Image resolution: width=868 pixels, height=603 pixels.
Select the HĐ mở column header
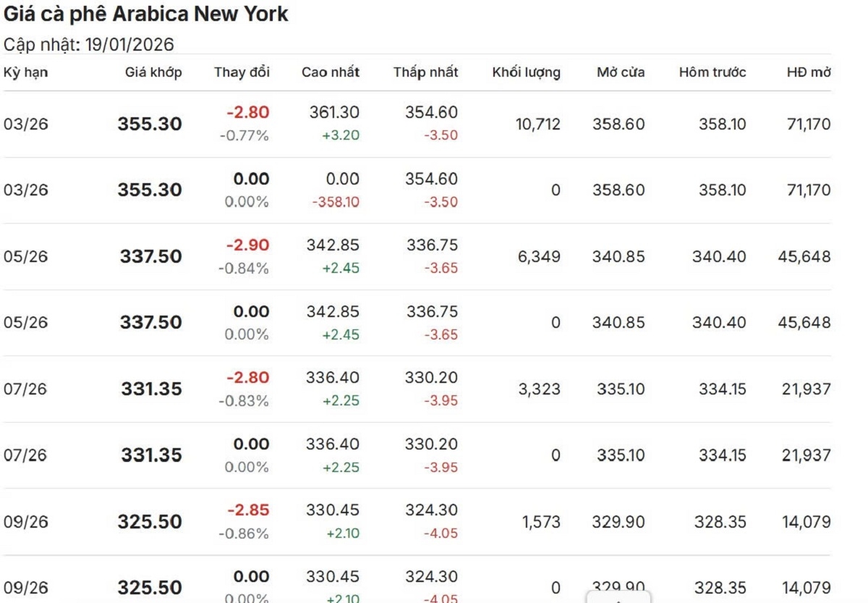click(809, 72)
